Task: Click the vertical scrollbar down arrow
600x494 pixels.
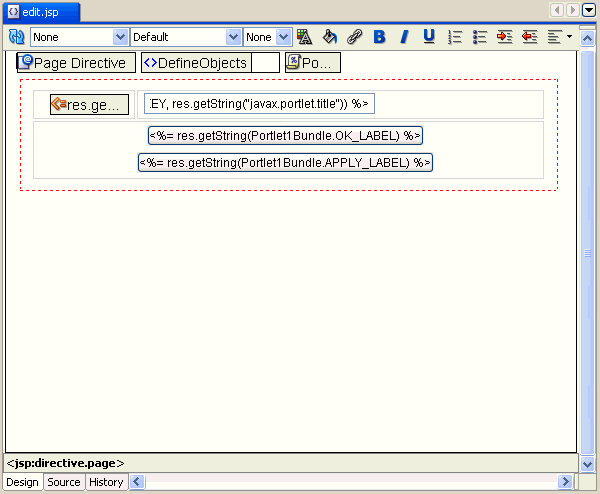Action: click(x=587, y=464)
